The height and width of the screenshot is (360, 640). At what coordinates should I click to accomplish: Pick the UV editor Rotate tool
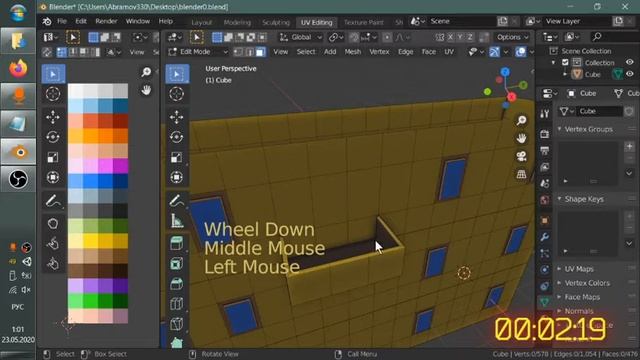coord(53,137)
